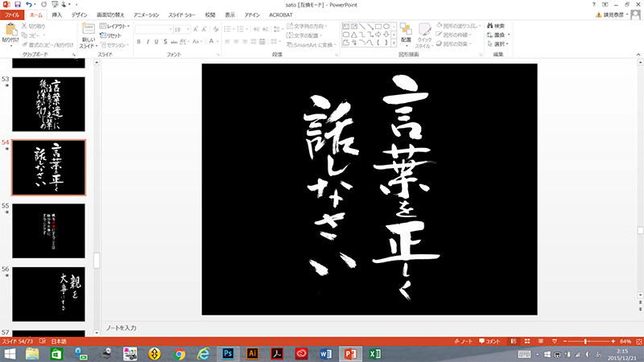Open the デザイン (Design) tab
The width and height of the screenshot is (644, 362).
80,14
